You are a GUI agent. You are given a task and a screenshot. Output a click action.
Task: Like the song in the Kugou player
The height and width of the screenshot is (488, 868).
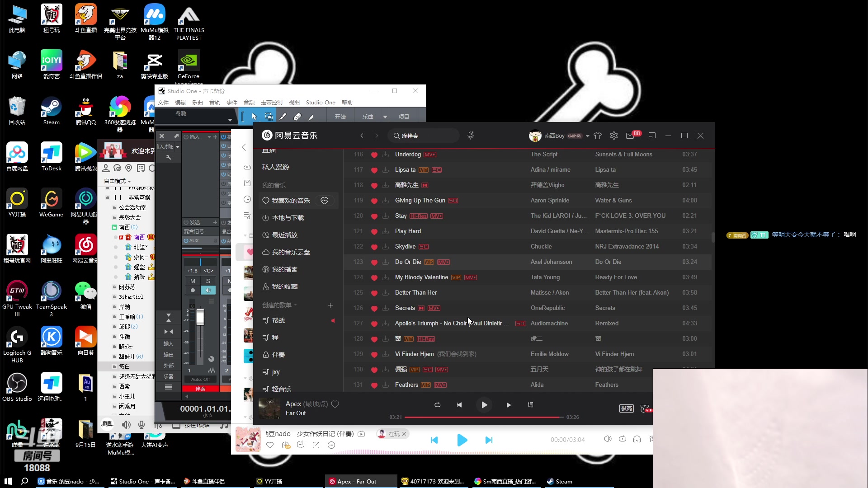pos(270,445)
